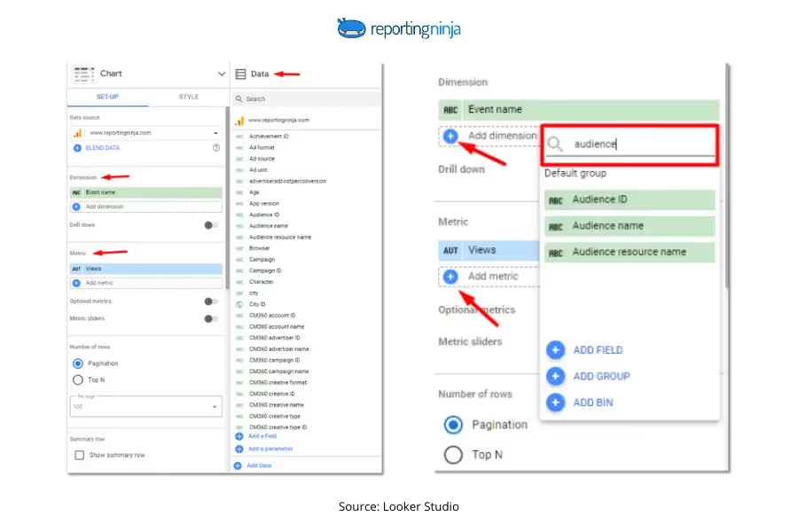Click the plus icon beside ADD BIN
The height and width of the screenshot is (532, 798).
click(556, 403)
